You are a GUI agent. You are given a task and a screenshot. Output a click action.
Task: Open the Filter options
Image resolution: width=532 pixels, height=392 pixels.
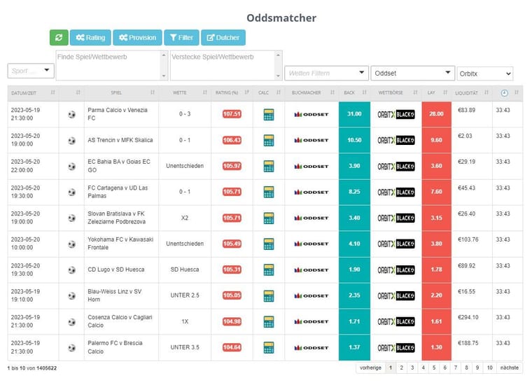click(181, 37)
